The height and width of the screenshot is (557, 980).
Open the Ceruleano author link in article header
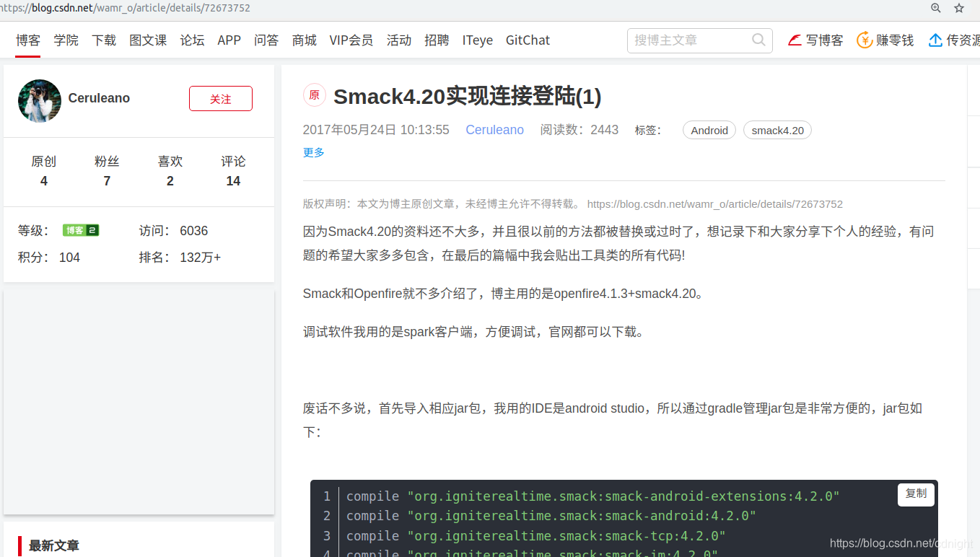[495, 130]
